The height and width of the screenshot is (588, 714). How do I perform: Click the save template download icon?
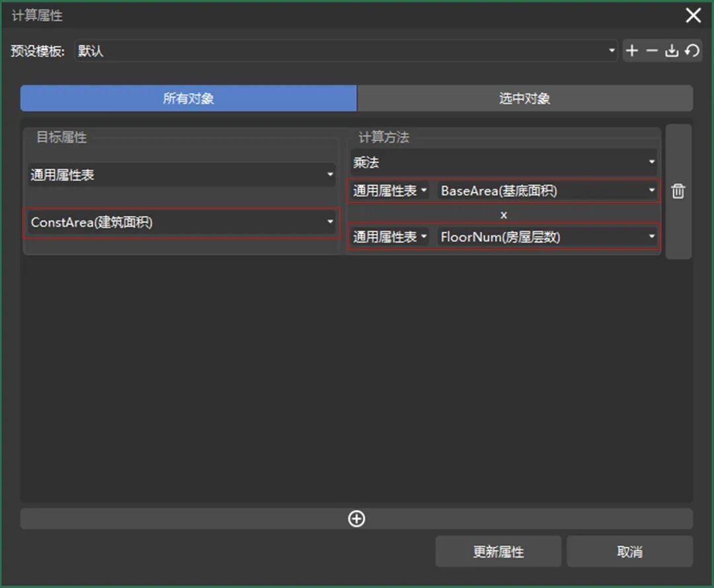coord(672,51)
